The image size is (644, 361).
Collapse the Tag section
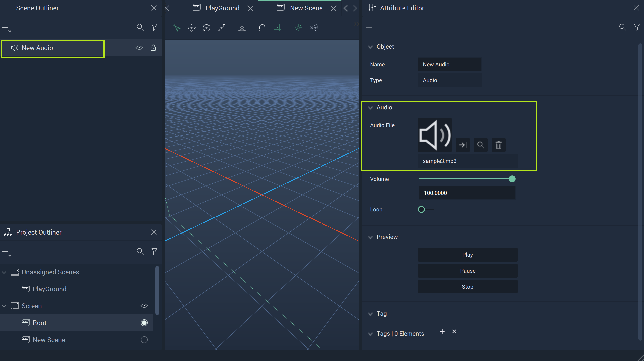370,314
